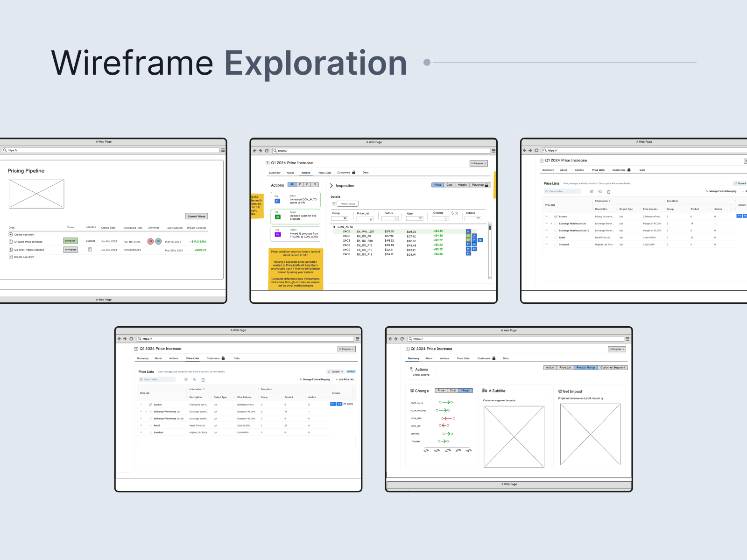The height and width of the screenshot is (560, 747).
Task: Click Add Price List in bottom-left wireframe
Action: coord(345,379)
